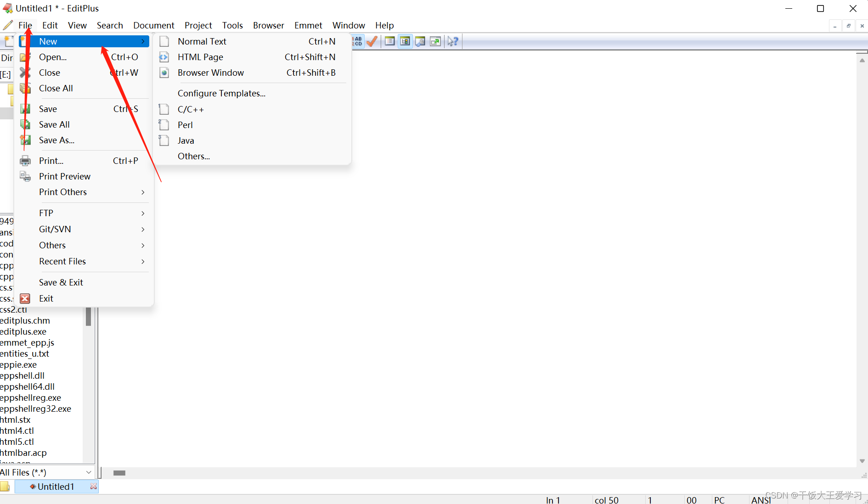Toggle the Output window toolbar icon
Image resolution: width=868 pixels, height=504 pixels.
[420, 41]
